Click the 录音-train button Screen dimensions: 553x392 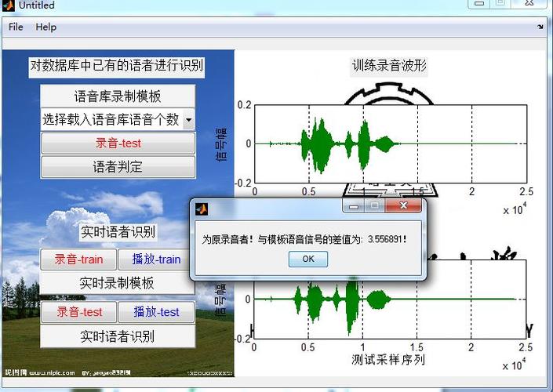[x=78, y=260]
